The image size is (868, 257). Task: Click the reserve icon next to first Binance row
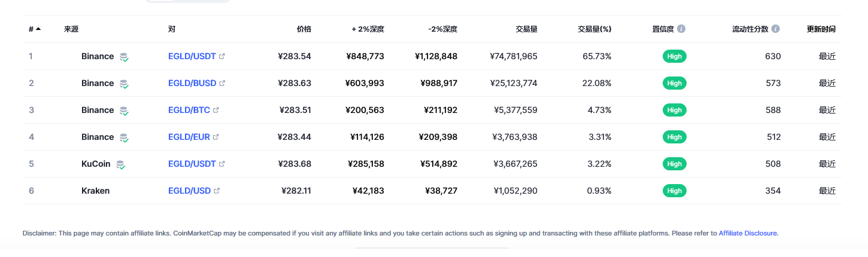124,57
